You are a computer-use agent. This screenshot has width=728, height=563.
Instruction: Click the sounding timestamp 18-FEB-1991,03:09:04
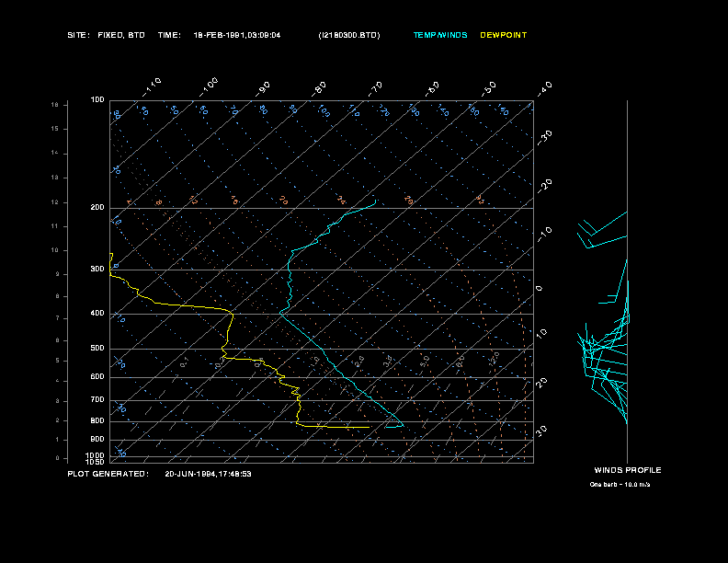[x=237, y=35]
